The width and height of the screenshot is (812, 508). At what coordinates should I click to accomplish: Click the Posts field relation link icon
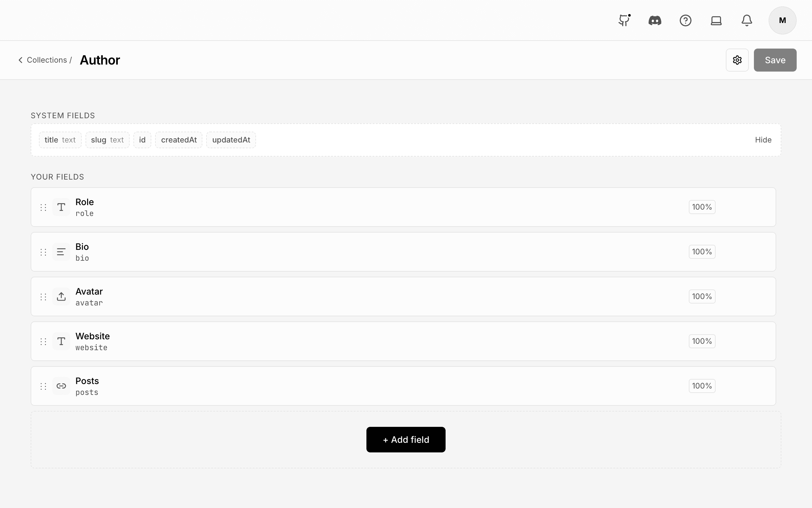pos(61,386)
